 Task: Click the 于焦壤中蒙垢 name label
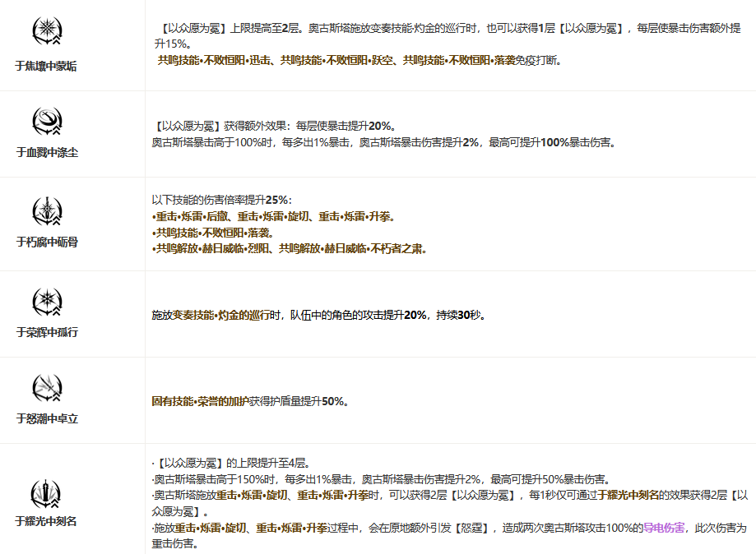(46, 67)
